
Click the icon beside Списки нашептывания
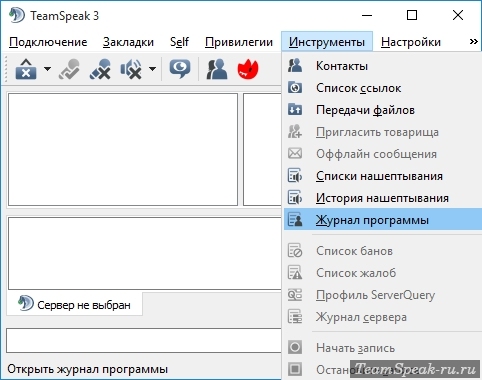[x=295, y=176]
